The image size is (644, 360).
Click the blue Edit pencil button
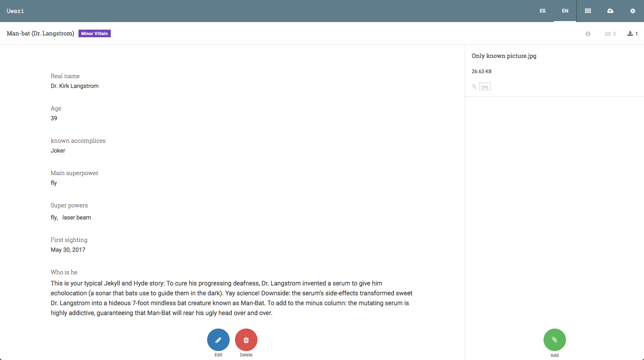[218, 340]
